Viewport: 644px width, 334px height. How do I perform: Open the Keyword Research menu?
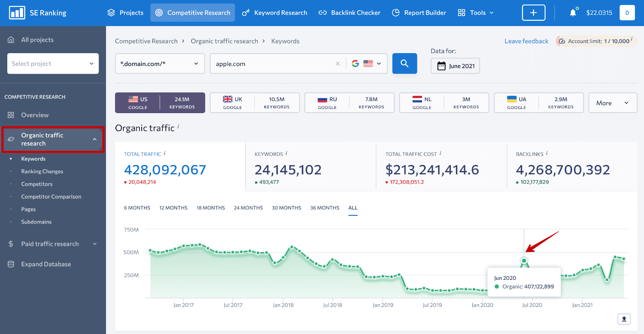(x=275, y=13)
